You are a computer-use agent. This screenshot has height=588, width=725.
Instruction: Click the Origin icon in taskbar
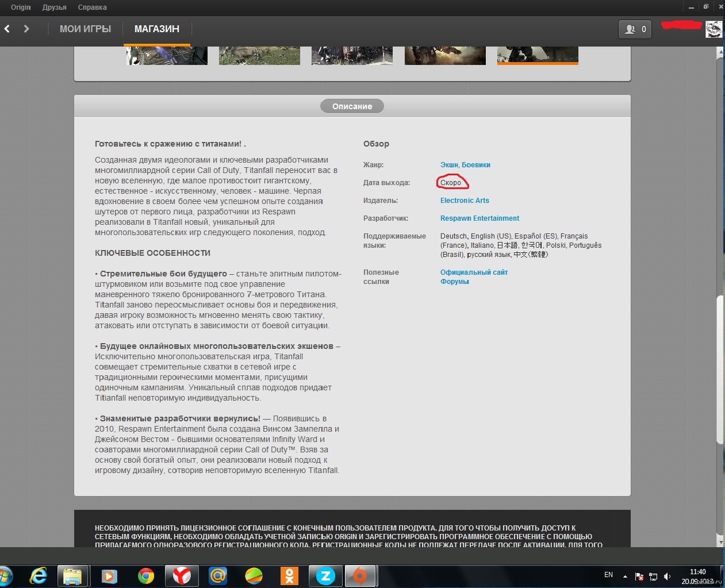click(360, 575)
